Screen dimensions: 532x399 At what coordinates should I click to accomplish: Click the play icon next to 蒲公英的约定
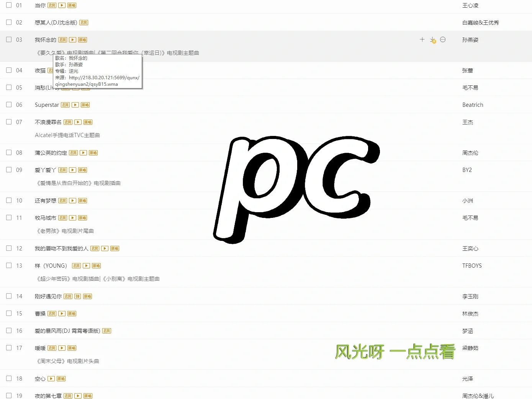[83, 152]
